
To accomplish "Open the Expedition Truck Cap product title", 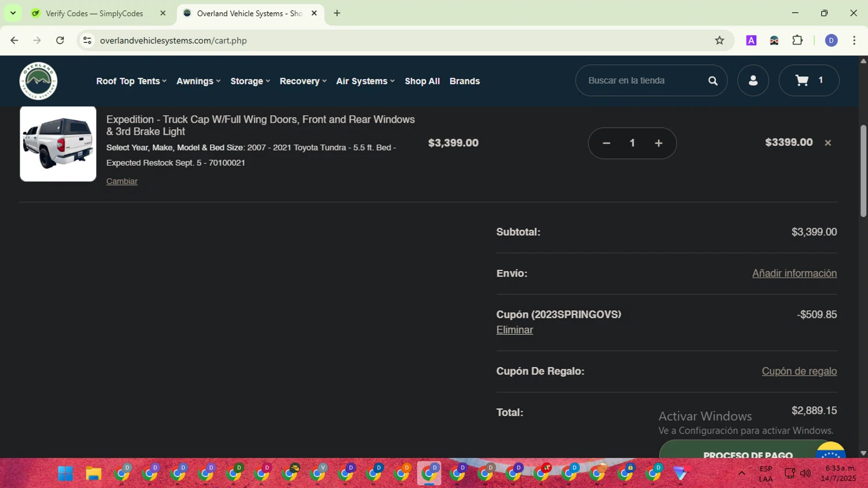I will coord(260,126).
